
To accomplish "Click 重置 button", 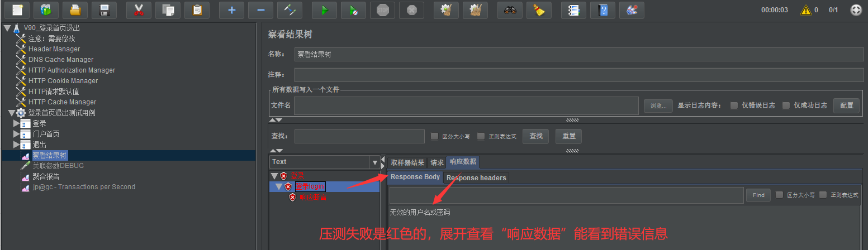I will pos(569,136).
